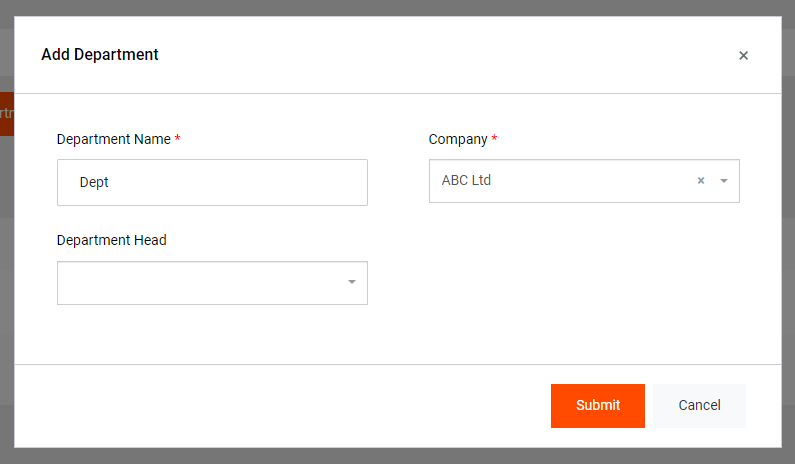Submit the new department form
The height and width of the screenshot is (464, 795).
click(x=597, y=405)
